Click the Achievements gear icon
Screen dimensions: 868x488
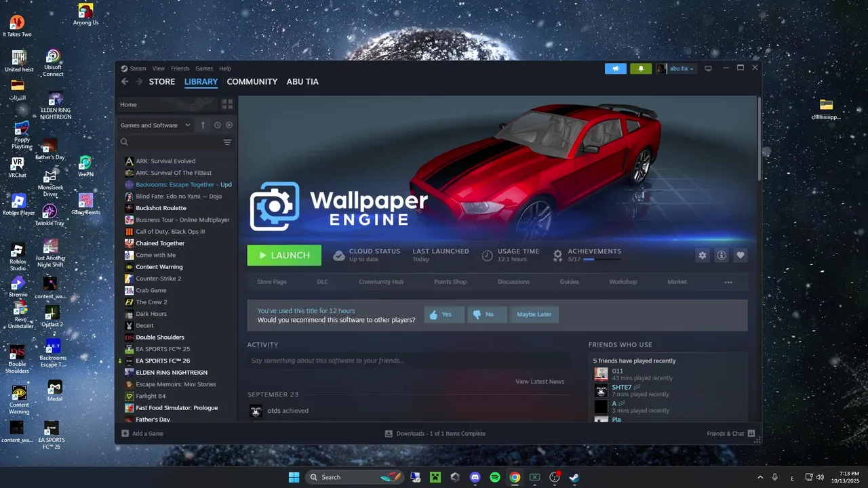click(x=557, y=256)
